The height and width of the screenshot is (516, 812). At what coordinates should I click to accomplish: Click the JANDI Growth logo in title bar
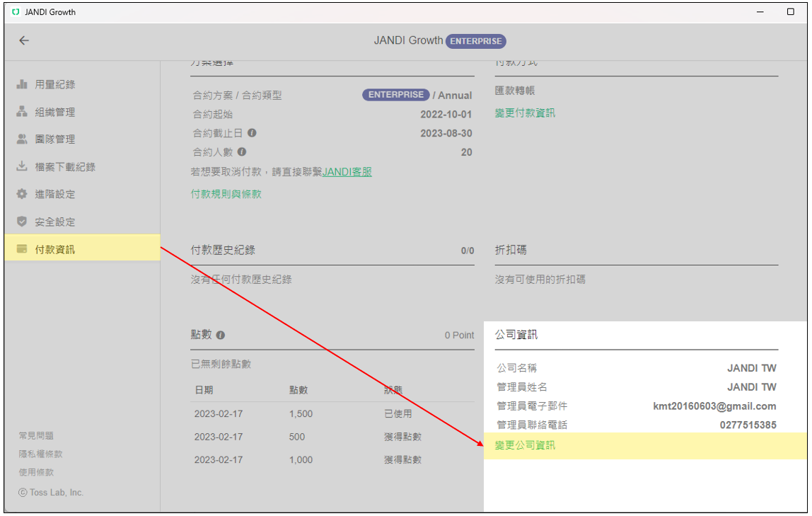[x=16, y=12]
